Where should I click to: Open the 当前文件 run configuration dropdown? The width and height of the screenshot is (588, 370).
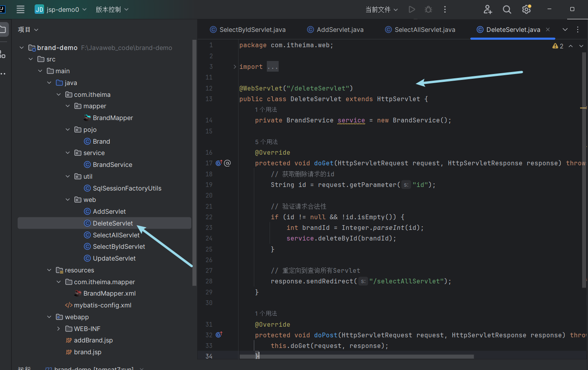click(382, 9)
